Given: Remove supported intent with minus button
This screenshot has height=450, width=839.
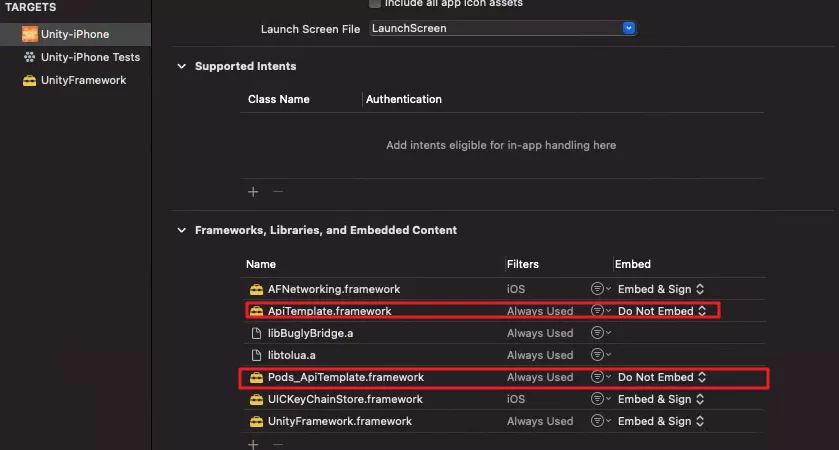Looking at the screenshot, I should pos(278,192).
